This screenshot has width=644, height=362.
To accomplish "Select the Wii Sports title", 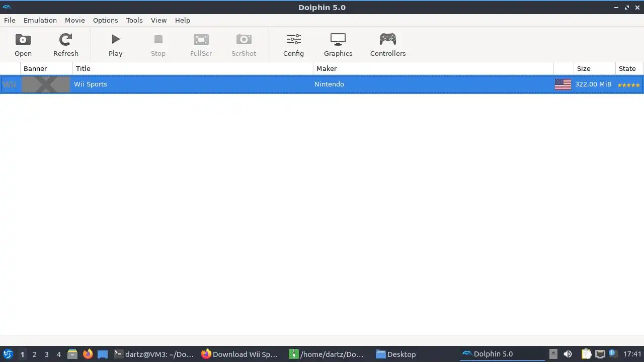I will tap(91, 84).
